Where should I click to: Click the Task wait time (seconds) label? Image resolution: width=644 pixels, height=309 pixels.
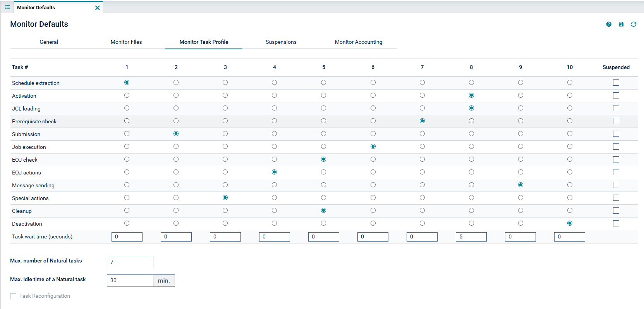click(42, 236)
